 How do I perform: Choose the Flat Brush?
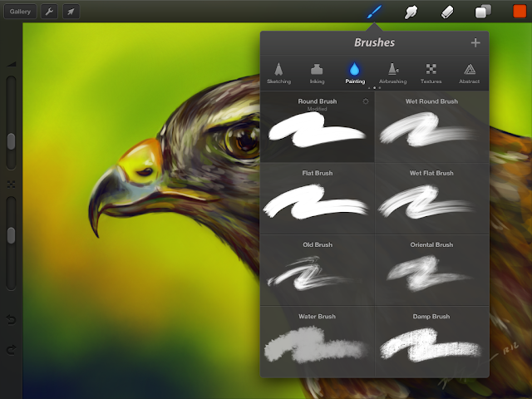coord(318,199)
